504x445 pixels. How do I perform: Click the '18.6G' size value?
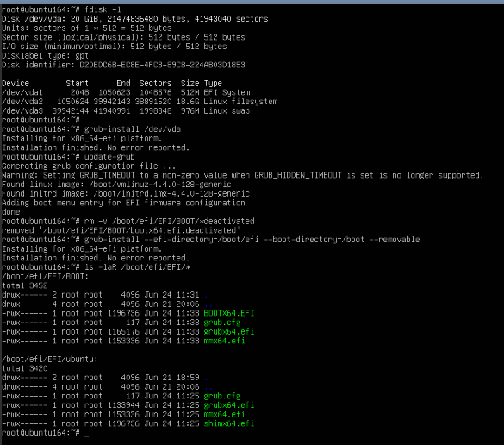pyautogui.click(x=188, y=102)
